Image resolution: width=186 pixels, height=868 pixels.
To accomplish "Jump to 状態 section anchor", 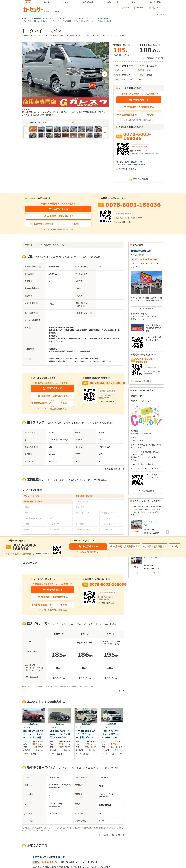I will (x=27, y=245).
